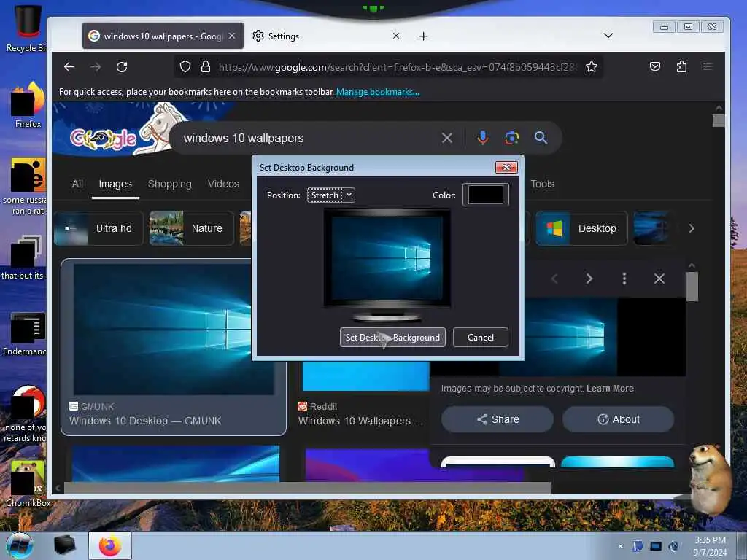Close the Set Desktop Background dialog
This screenshot has width=747, height=560.
[x=506, y=167]
